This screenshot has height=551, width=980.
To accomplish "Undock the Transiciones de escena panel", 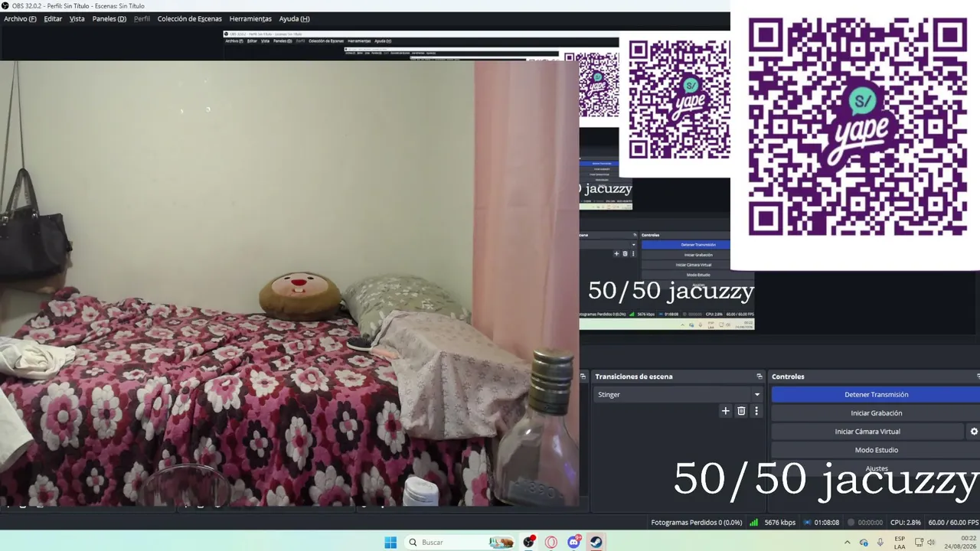I will 759,377.
